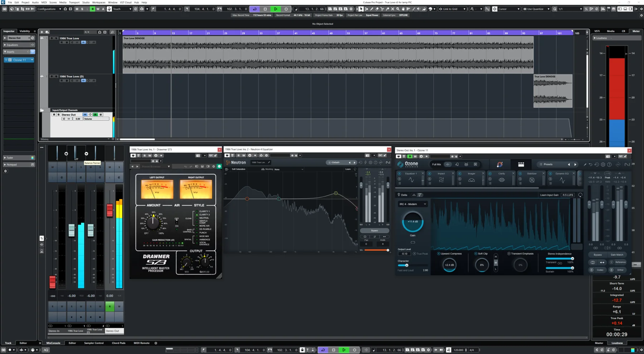
Task: Switch to the Media tab in right zone
Action: [611, 31]
